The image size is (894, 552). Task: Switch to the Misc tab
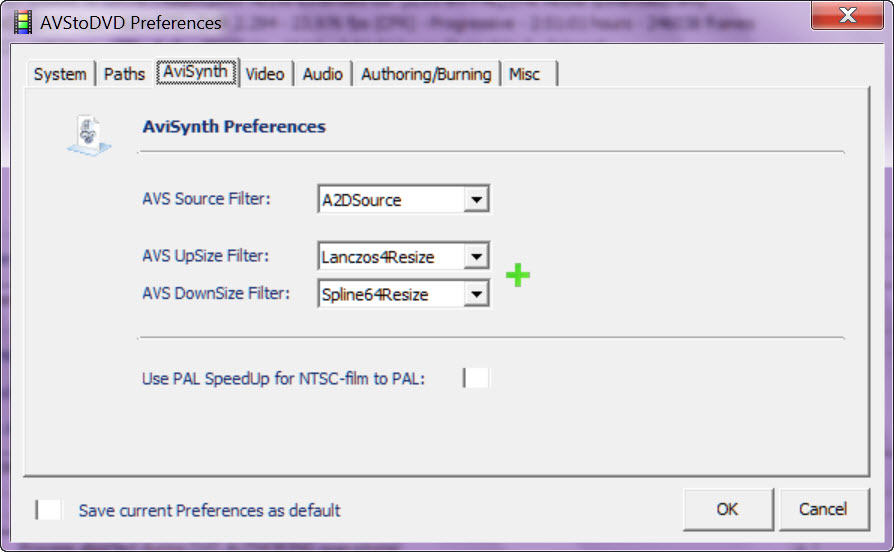tap(525, 74)
